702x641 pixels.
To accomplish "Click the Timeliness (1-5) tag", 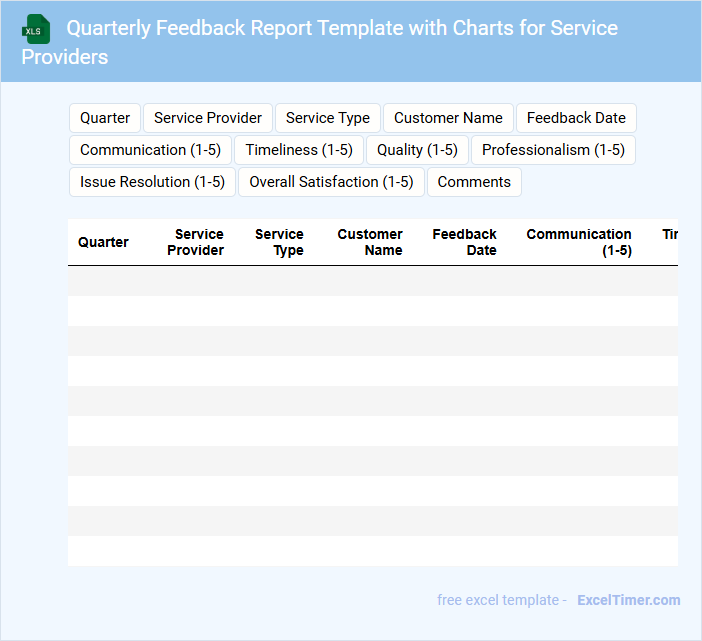I will pyautogui.click(x=299, y=150).
